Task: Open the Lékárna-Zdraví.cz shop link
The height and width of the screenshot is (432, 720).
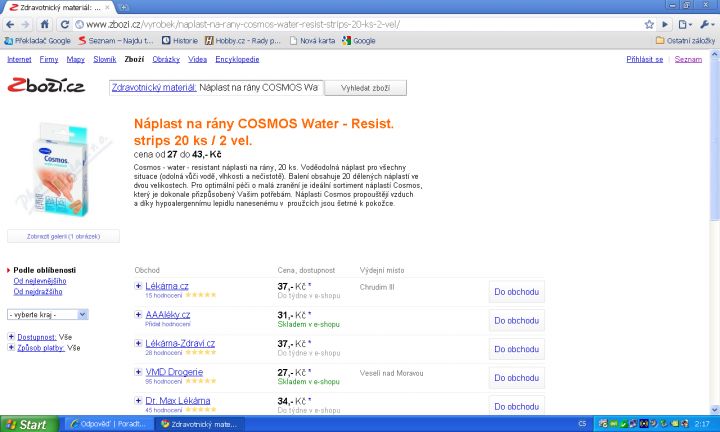Action: [x=180, y=343]
